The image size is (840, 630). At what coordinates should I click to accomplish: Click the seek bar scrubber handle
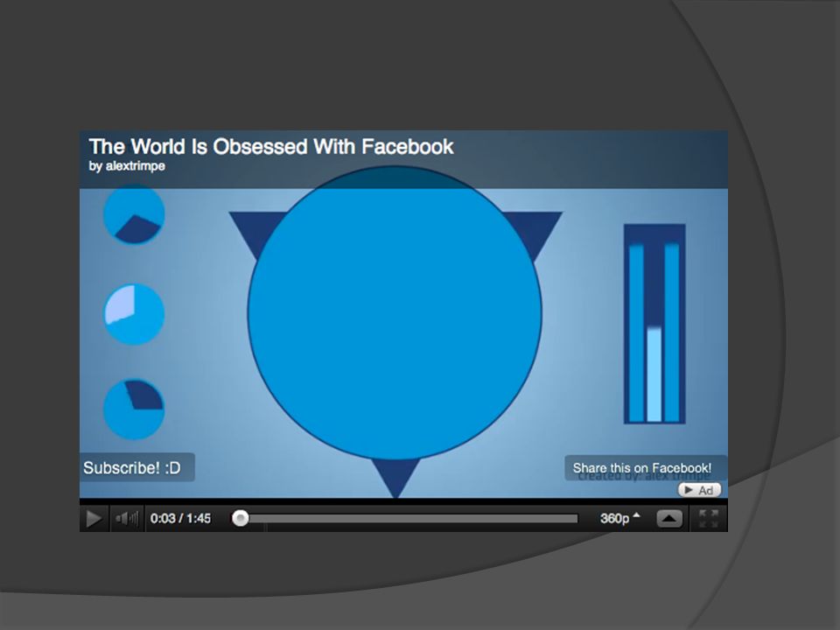tap(240, 518)
